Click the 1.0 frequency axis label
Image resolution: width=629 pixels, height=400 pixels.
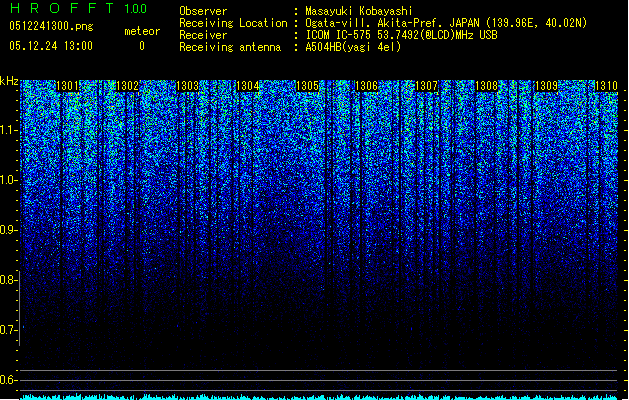click(x=9, y=180)
